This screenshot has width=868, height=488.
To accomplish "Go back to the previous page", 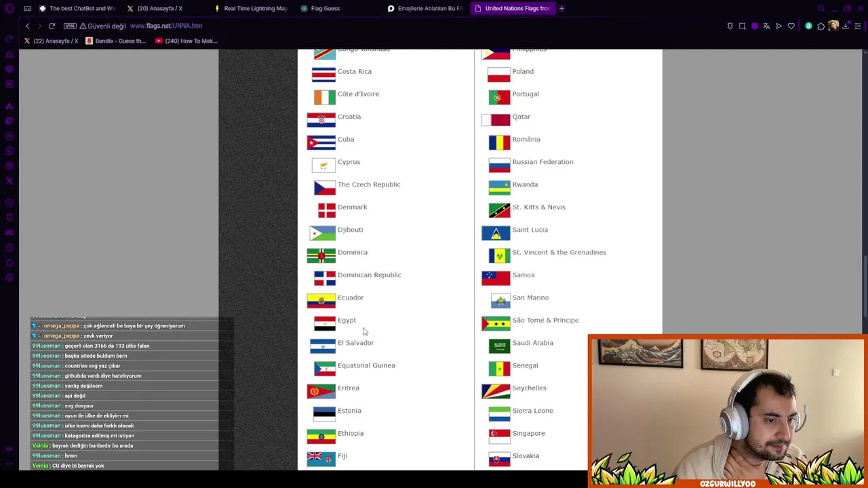I will (x=27, y=26).
